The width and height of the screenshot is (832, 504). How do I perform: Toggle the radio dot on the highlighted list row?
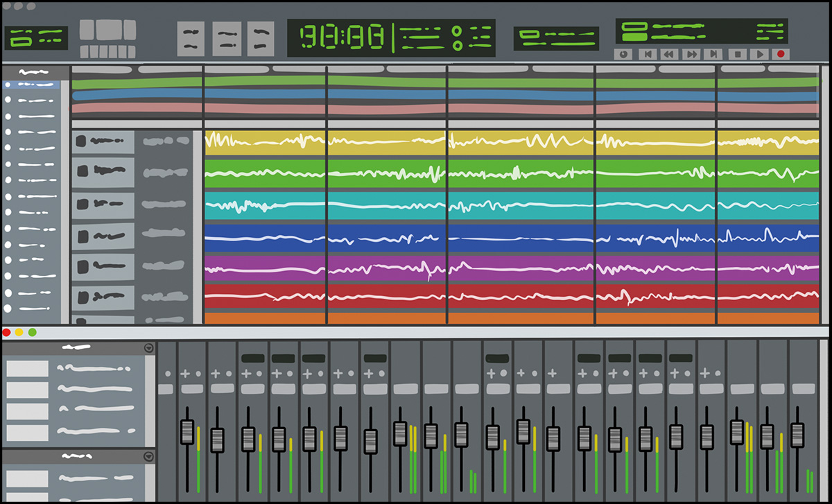point(8,84)
